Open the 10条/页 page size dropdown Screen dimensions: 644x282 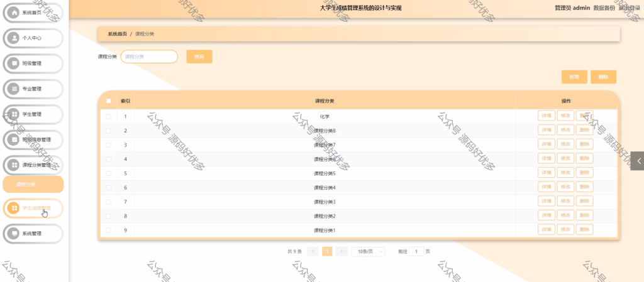click(369, 252)
